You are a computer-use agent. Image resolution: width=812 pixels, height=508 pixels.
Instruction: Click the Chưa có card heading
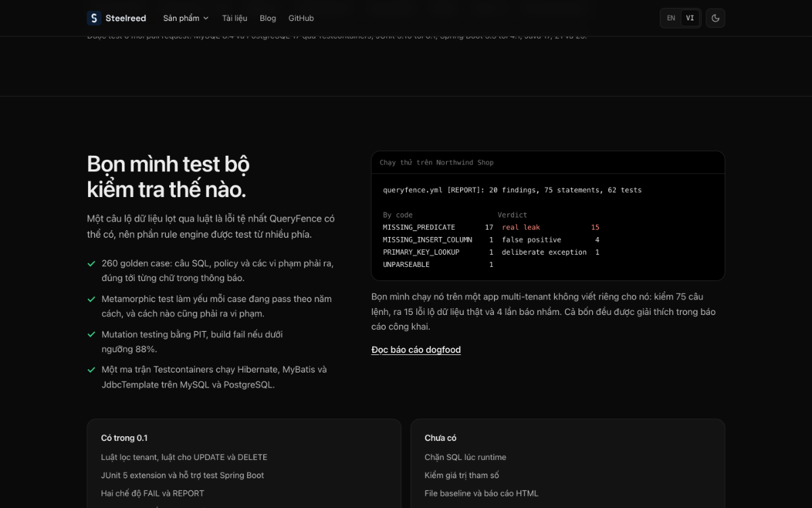tap(441, 438)
